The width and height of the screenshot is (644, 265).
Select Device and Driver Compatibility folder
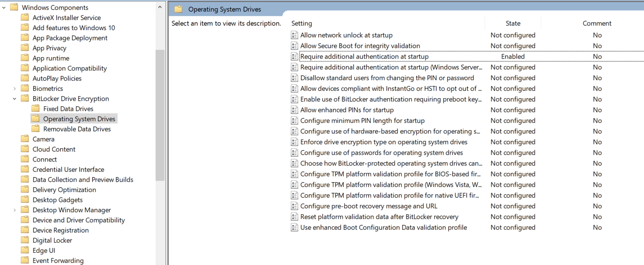[x=79, y=220]
